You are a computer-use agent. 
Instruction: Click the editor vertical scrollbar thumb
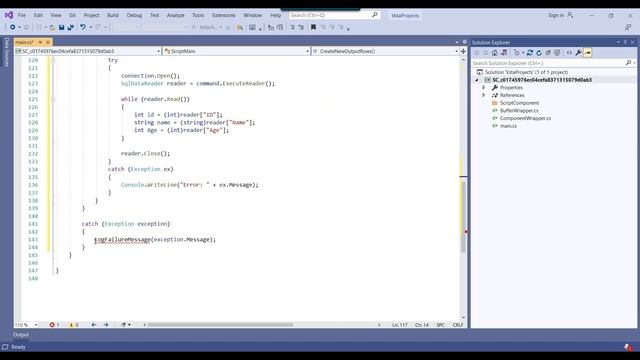(463, 216)
